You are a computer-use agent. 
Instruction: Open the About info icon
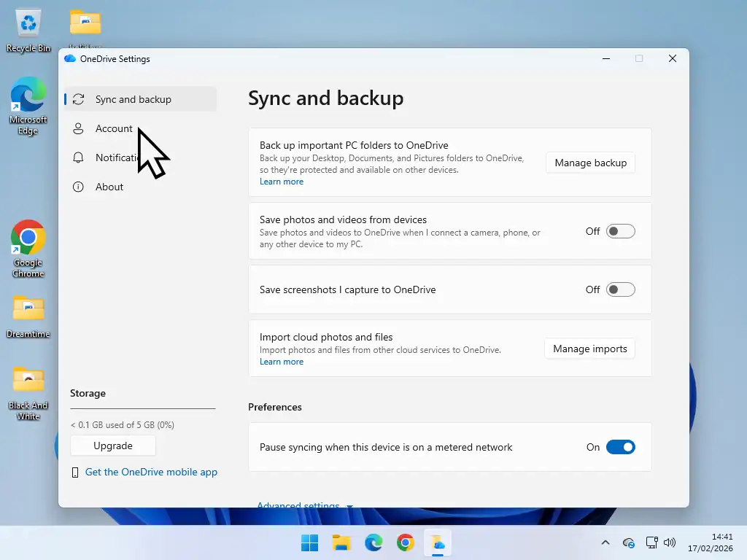[79, 187]
